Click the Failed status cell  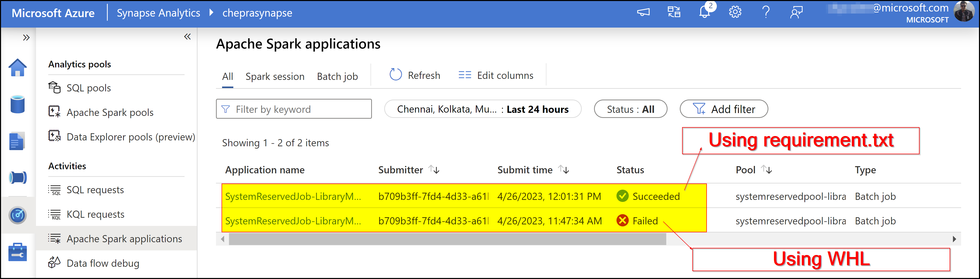pos(637,220)
